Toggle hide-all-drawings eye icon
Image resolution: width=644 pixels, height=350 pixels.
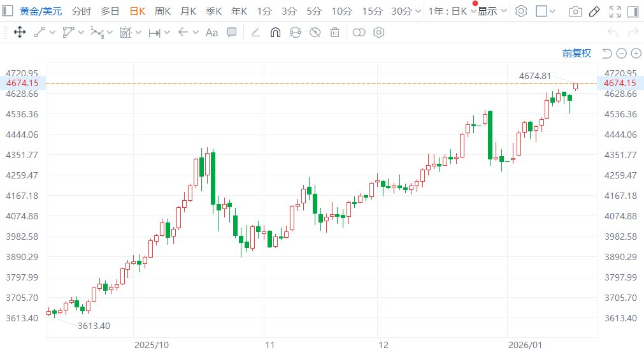pyautogui.click(x=315, y=32)
